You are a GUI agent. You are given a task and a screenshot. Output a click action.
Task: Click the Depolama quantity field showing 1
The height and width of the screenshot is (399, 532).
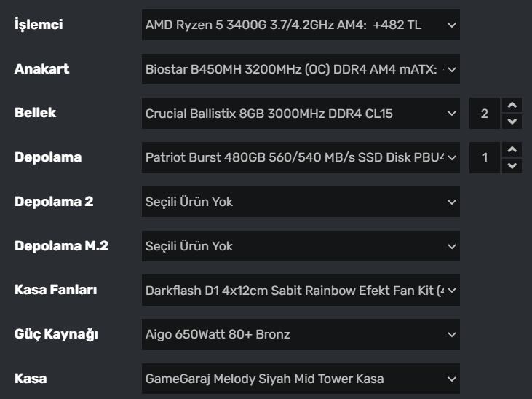485,158
